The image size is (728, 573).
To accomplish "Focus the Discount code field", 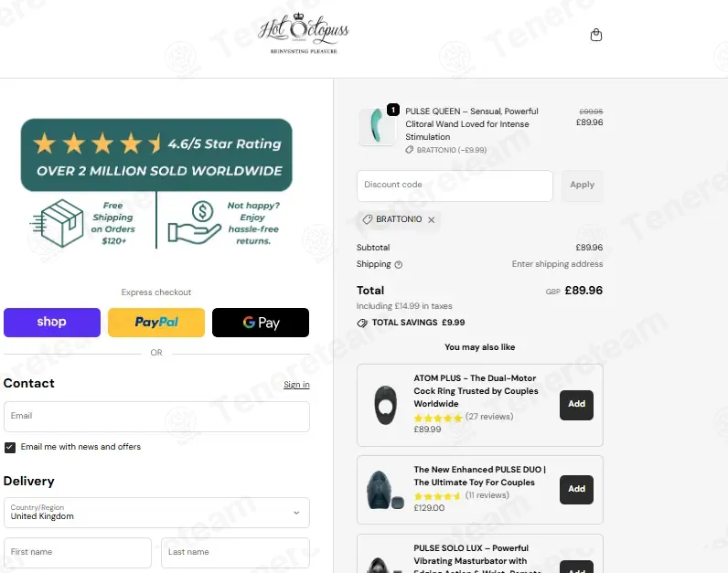I will click(455, 186).
